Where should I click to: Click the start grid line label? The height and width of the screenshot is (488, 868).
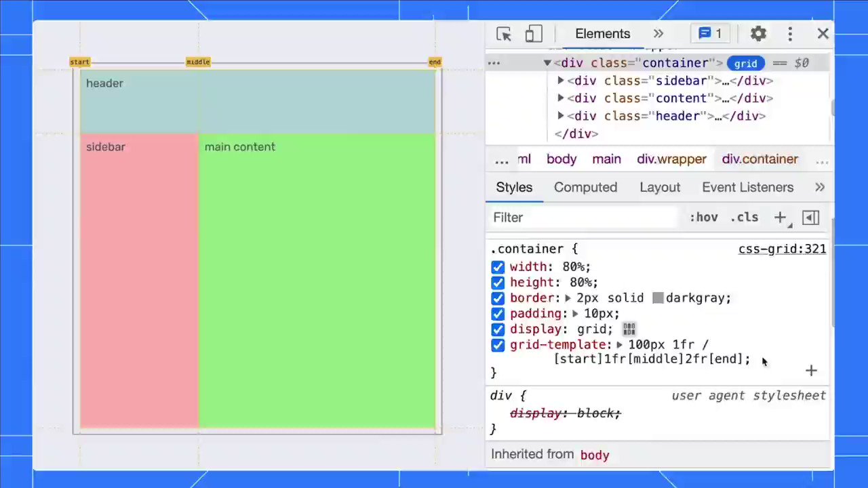pos(79,62)
